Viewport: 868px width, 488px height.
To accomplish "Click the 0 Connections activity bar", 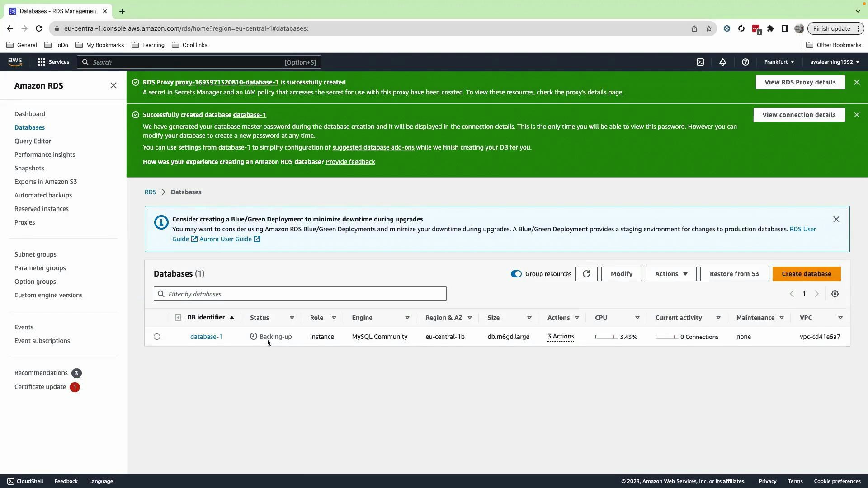I will 667,337.
